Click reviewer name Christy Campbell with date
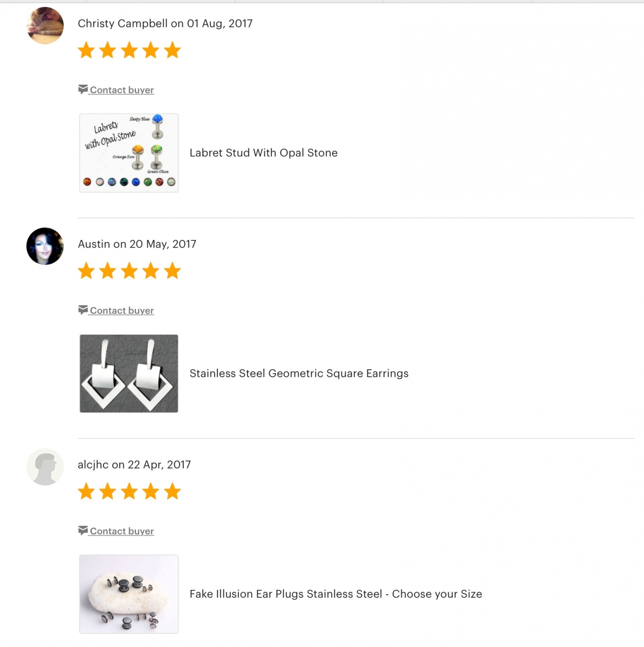644x647 pixels. click(x=165, y=23)
